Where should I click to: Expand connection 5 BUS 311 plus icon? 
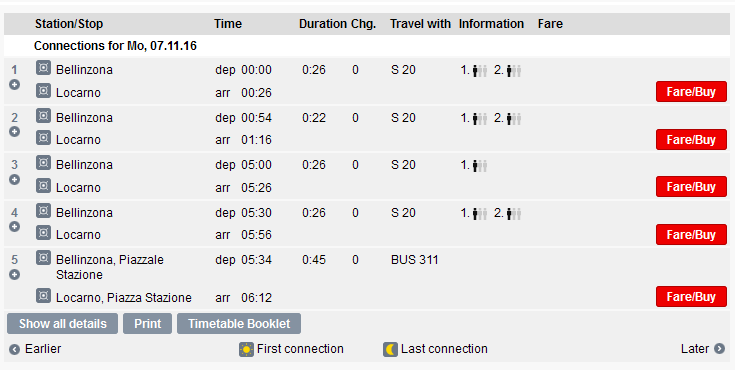[x=15, y=275]
